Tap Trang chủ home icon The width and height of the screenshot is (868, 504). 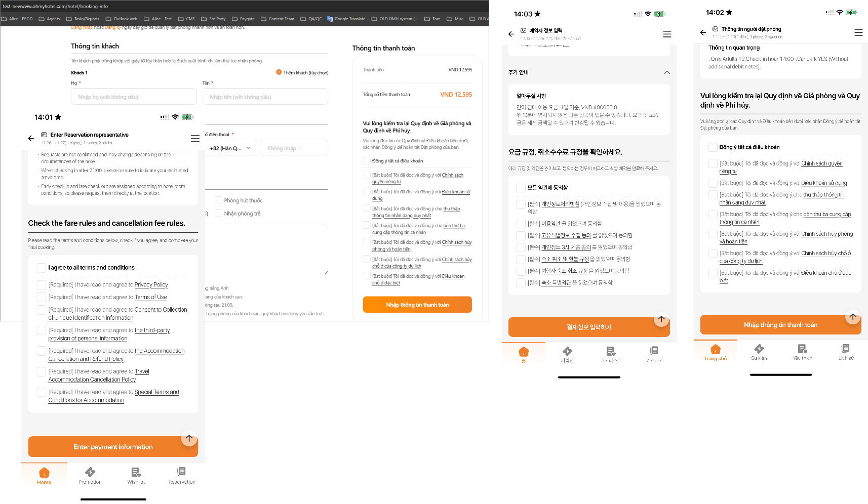[x=716, y=349]
